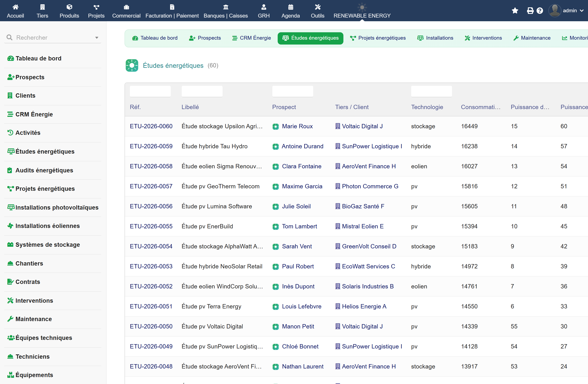Click the Renewable Energy sun icon
588x384 pixels.
362,7
